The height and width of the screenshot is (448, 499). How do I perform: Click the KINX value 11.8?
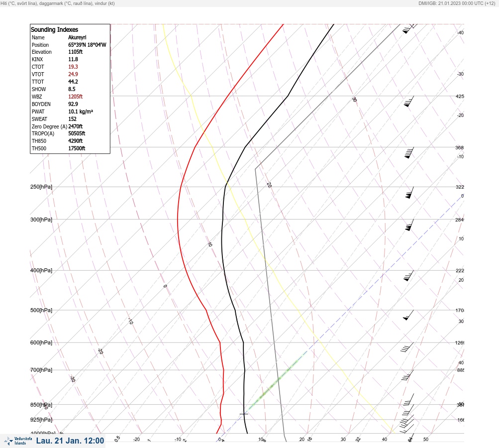pyautogui.click(x=73, y=59)
